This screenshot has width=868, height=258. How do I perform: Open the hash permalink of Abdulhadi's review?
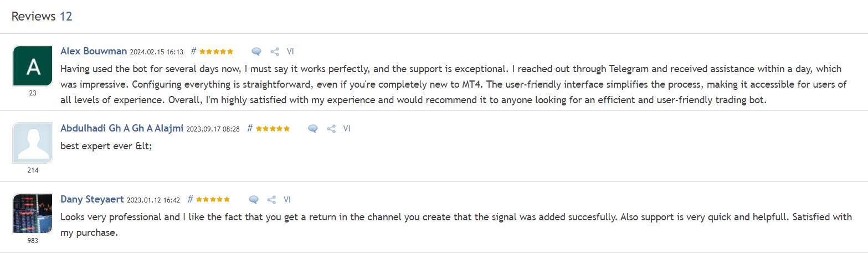(250, 128)
